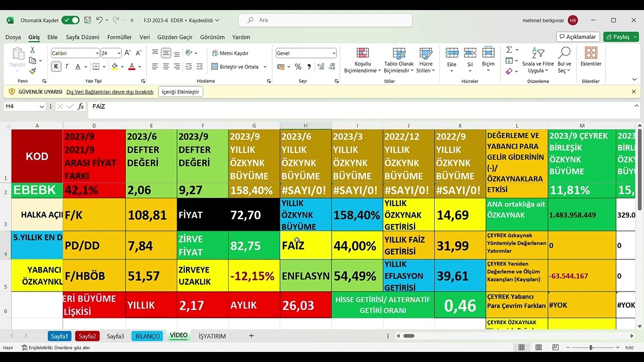Image resolution: width=644 pixels, height=362 pixels.
Task: Toggle bold K button
Action: click(x=56, y=66)
